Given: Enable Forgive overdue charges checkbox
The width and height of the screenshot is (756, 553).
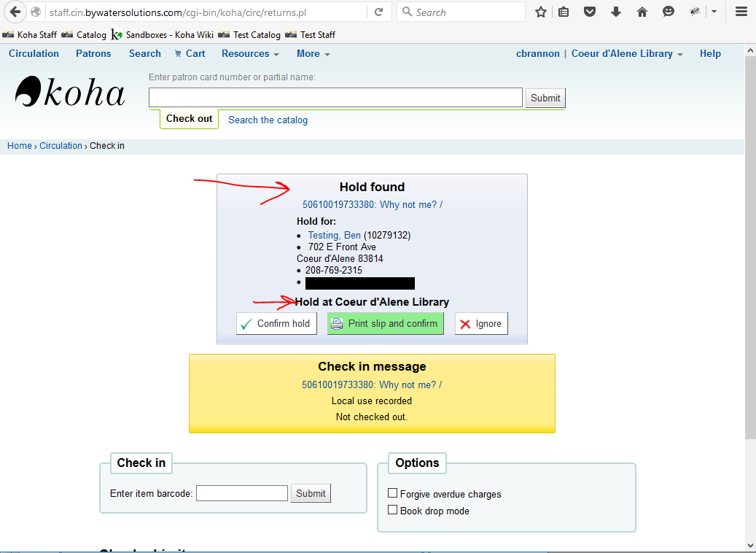Looking at the screenshot, I should 393,494.
